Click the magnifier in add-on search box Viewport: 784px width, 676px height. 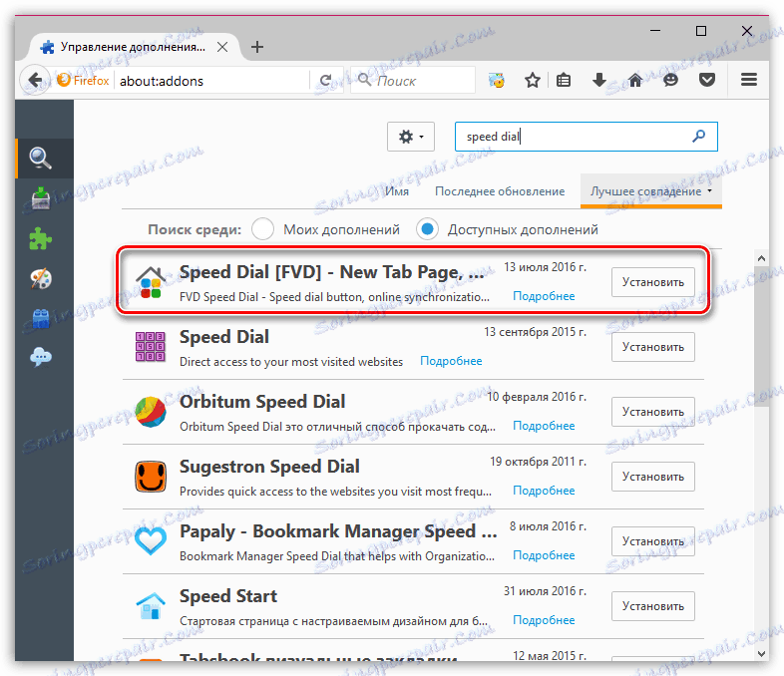[698, 136]
